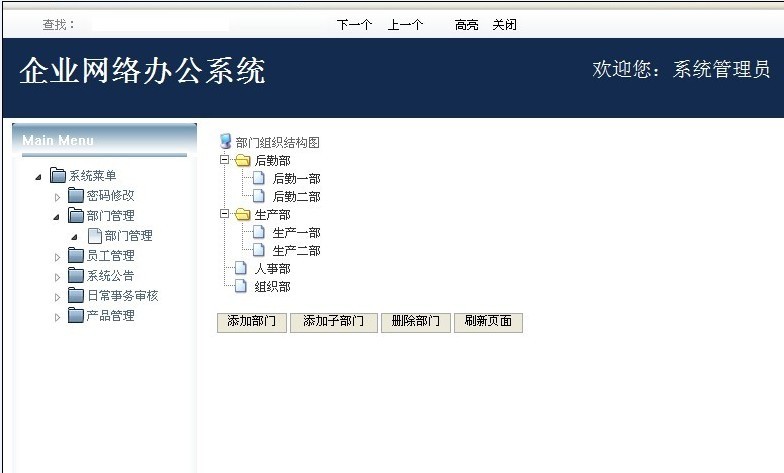Image resolution: width=784 pixels, height=473 pixels.
Task: Collapse the 生产部 tree node
Action: click(225, 214)
